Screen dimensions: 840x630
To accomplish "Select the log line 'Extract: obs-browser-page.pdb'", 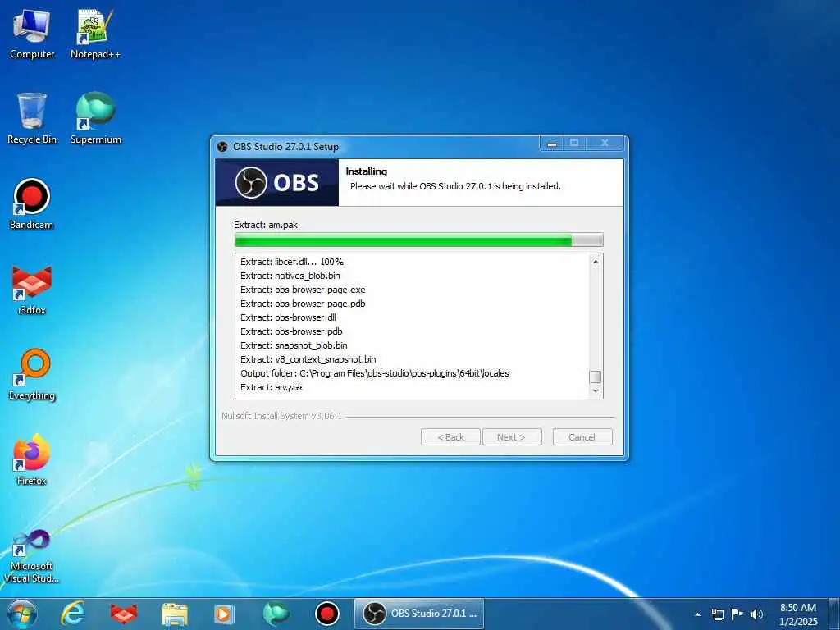I will pyautogui.click(x=303, y=304).
